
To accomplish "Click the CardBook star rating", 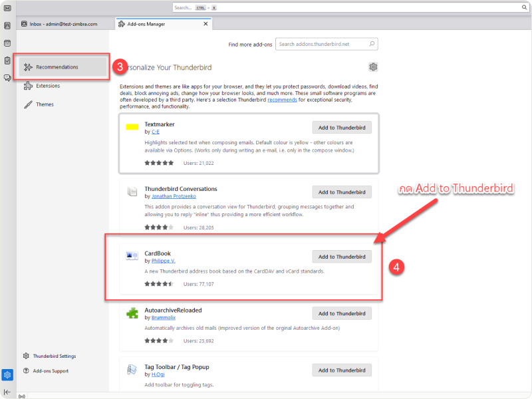I will 159,284.
